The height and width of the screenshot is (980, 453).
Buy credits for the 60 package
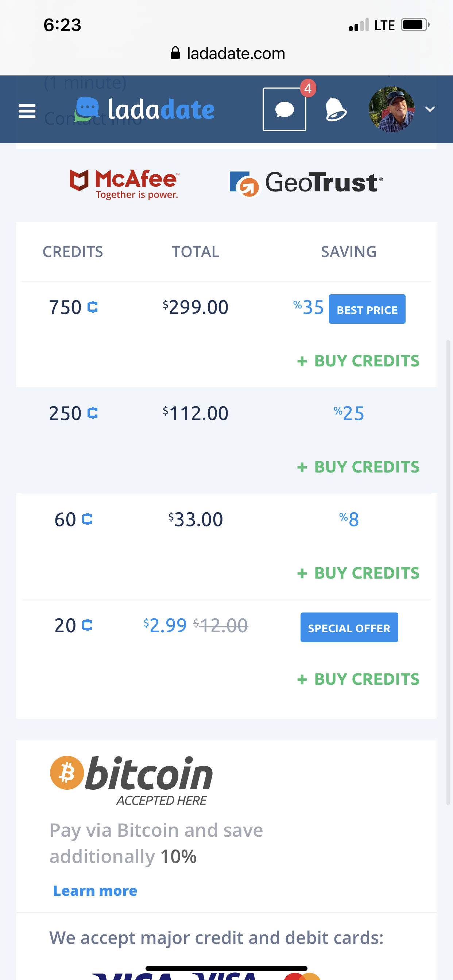tap(358, 573)
